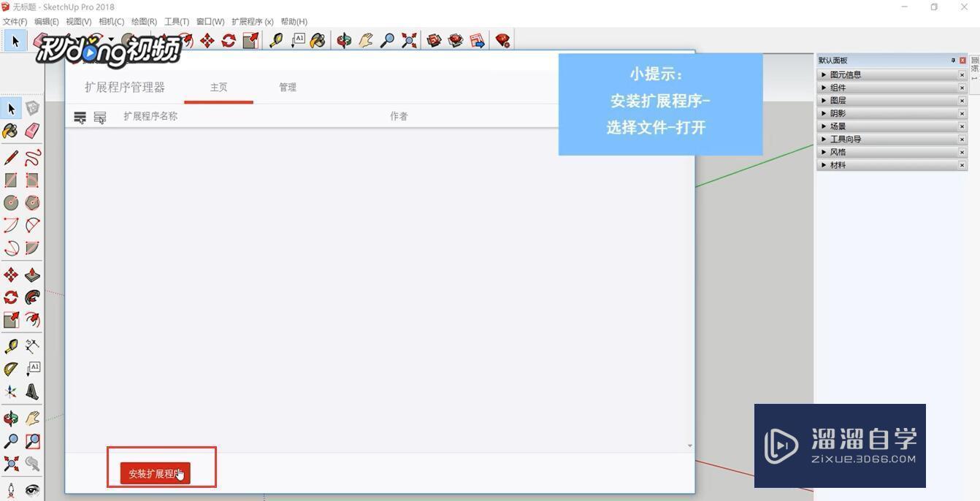Select the 3D Text tool

click(32, 391)
